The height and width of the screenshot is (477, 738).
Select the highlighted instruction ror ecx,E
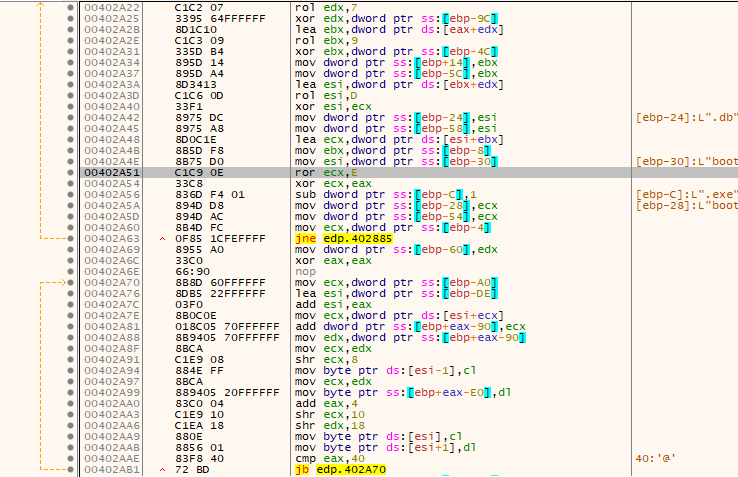tap(326, 172)
